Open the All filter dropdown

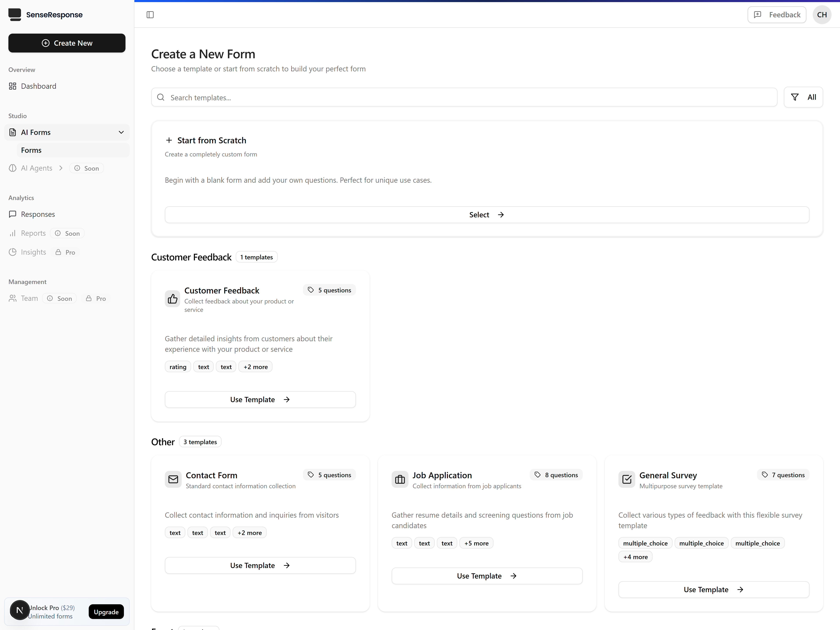(803, 97)
